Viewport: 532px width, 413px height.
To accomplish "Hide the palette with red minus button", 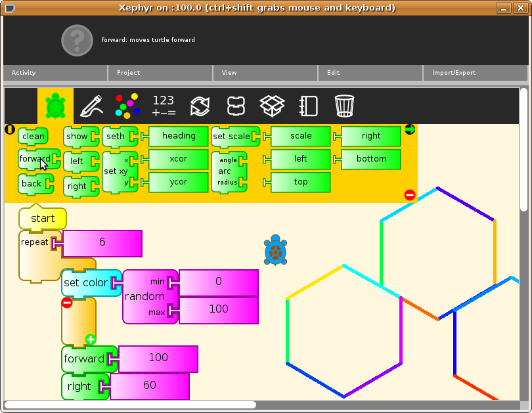I will point(409,195).
